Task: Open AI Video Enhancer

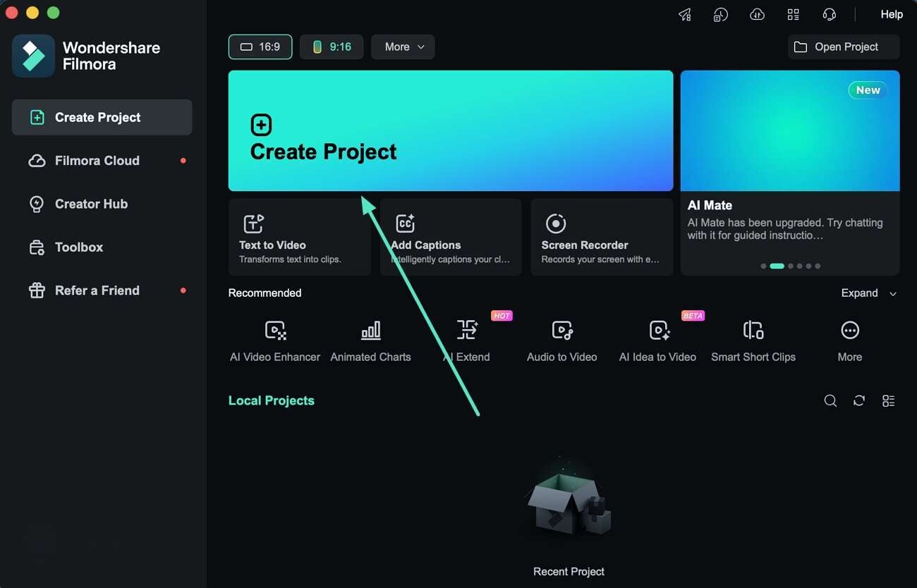Action: point(275,341)
